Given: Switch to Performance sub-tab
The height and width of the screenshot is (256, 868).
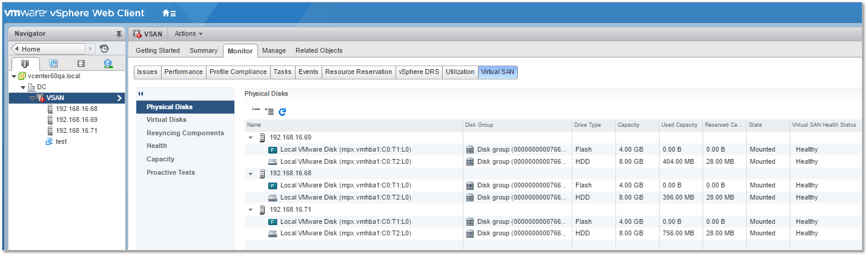Looking at the screenshot, I should [184, 72].
